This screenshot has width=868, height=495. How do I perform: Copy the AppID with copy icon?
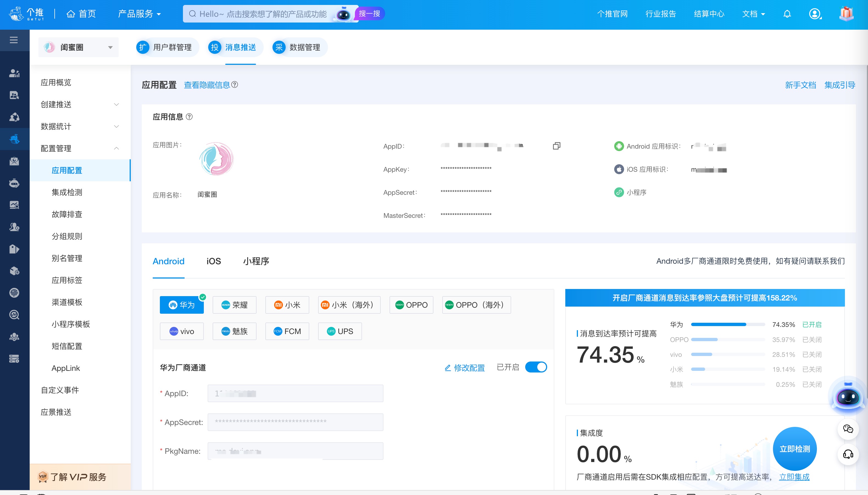556,146
